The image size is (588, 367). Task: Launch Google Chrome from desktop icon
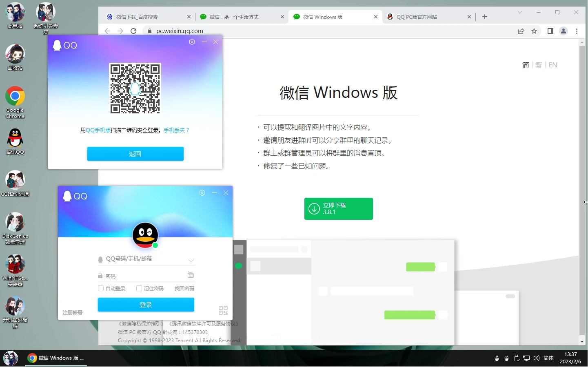[x=15, y=102]
